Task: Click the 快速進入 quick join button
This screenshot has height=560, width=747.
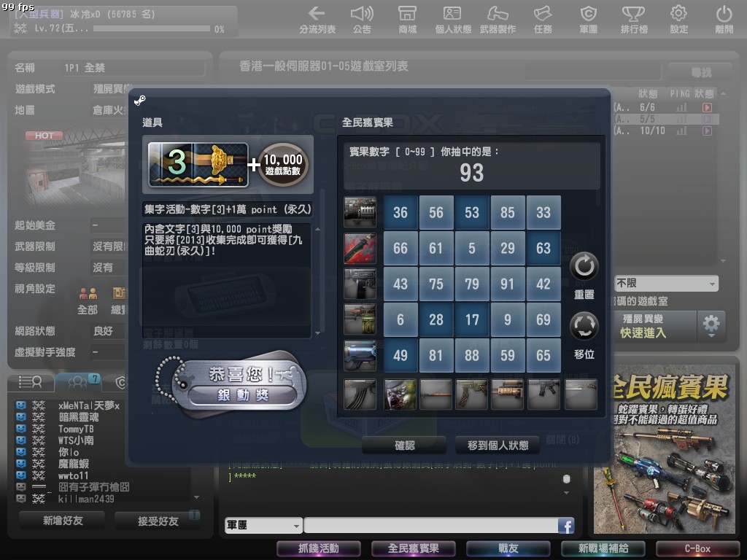Action: (x=654, y=326)
